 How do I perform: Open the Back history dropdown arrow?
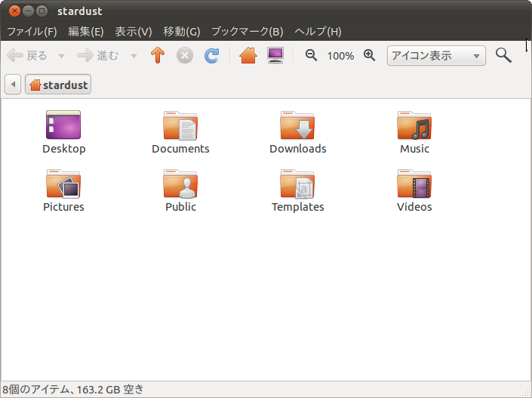coord(61,56)
